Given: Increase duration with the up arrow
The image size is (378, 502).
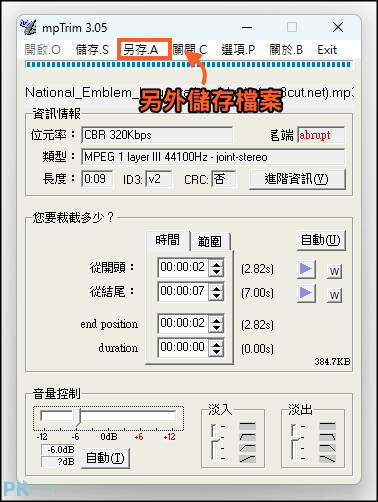Looking at the screenshot, I should point(216,344).
